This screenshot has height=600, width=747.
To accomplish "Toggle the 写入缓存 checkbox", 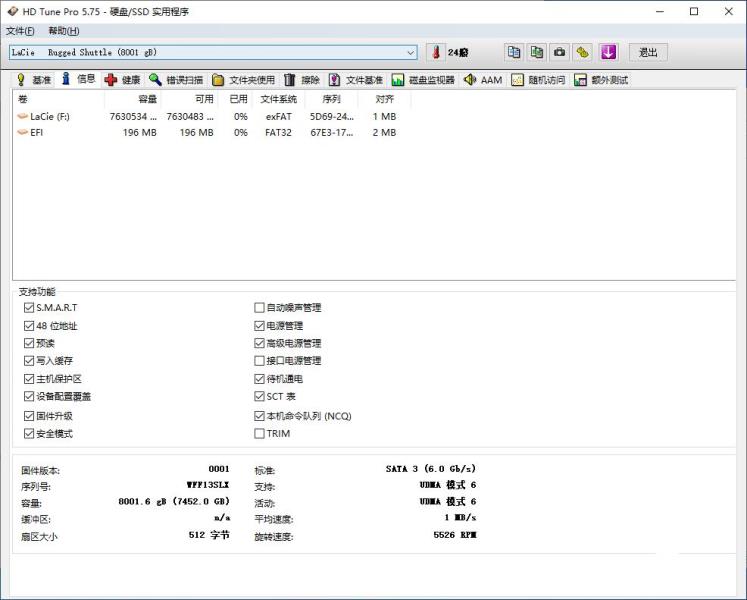I will (29, 361).
